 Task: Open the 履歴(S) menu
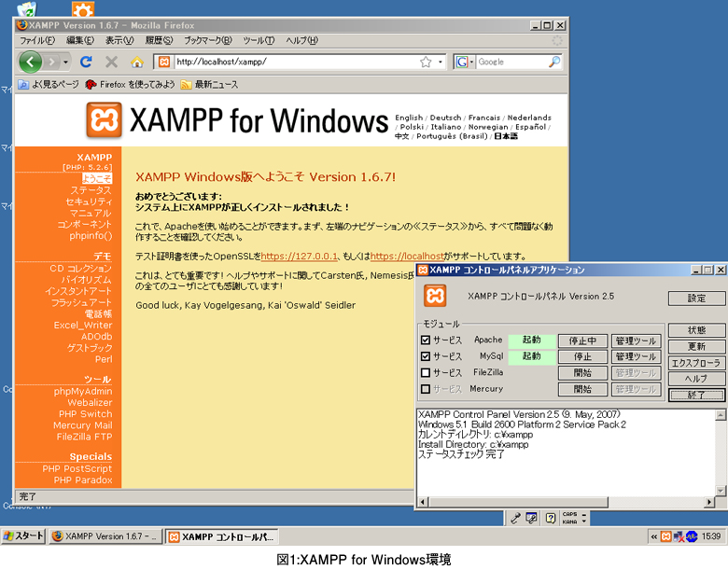click(159, 40)
